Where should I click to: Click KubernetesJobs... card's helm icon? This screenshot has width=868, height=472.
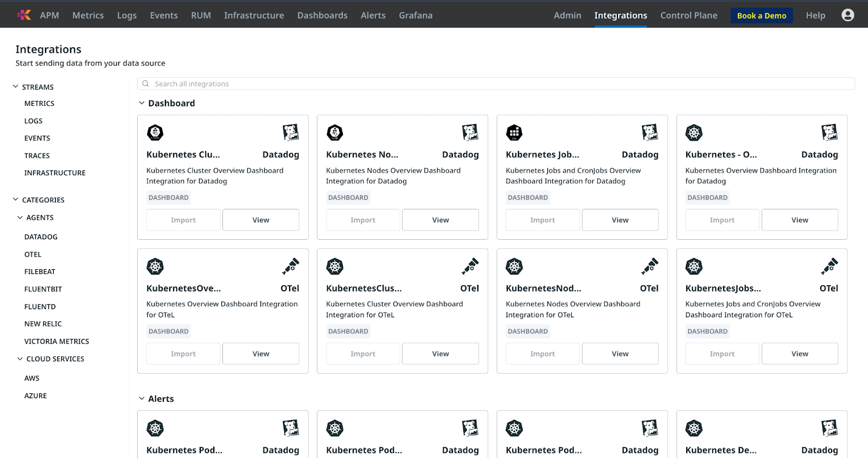[694, 266]
